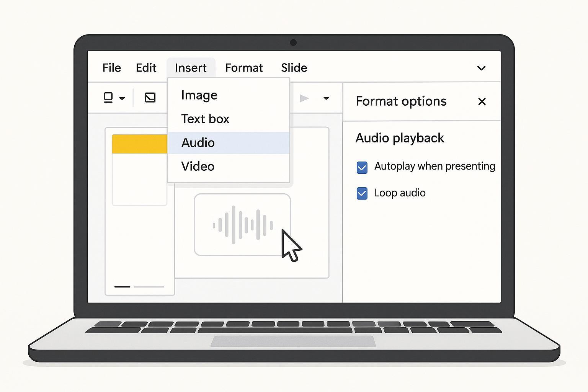
Task: Open the Slide menu
Action: click(294, 68)
